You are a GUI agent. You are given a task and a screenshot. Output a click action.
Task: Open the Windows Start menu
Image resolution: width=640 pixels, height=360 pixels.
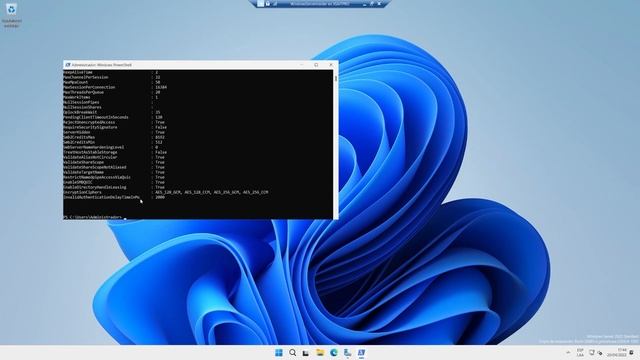click(279, 353)
